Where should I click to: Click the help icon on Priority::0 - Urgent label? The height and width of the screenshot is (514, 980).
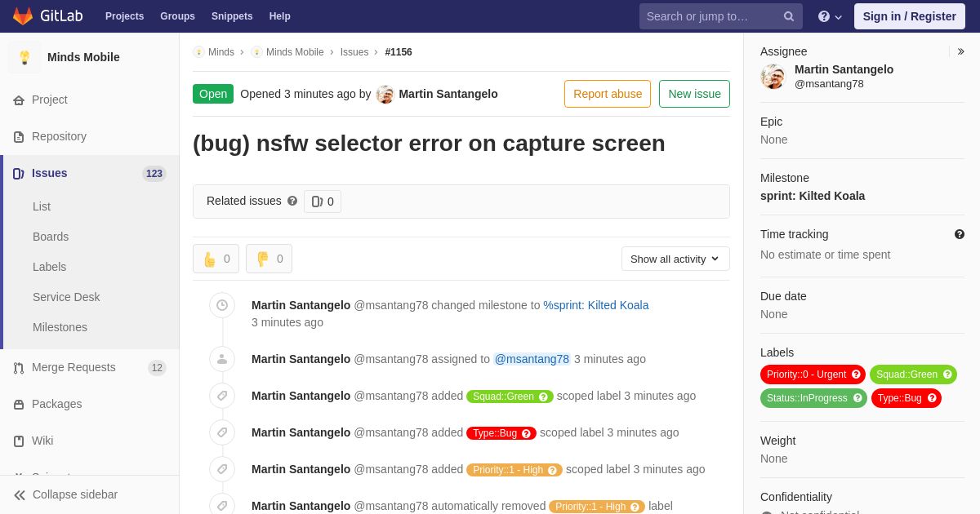856,374
